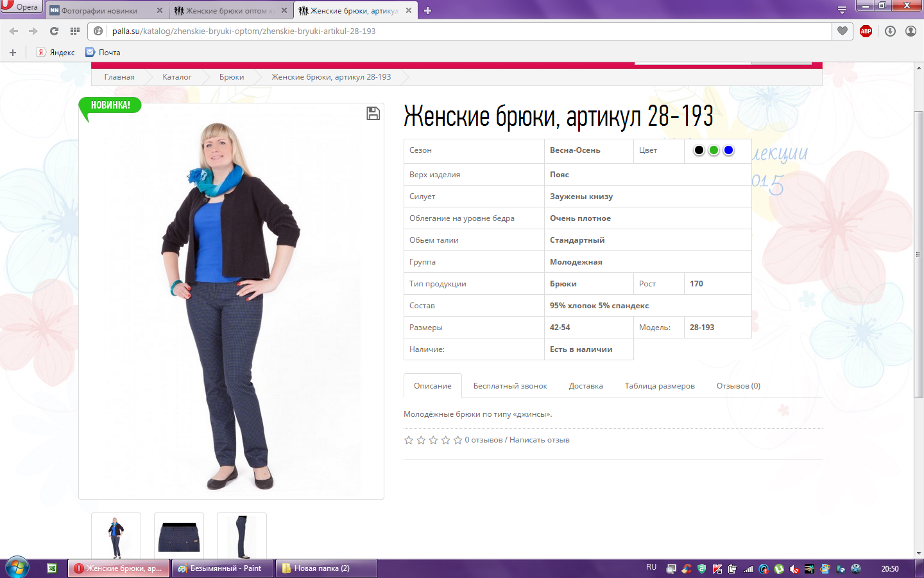
Task: Go back to the previous page
Action: tap(13, 31)
